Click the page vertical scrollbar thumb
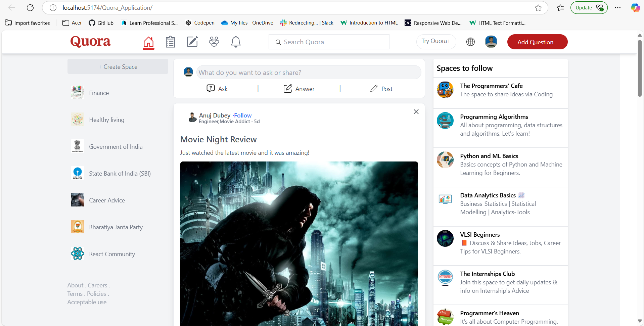The height and width of the screenshot is (326, 644). tap(640, 68)
